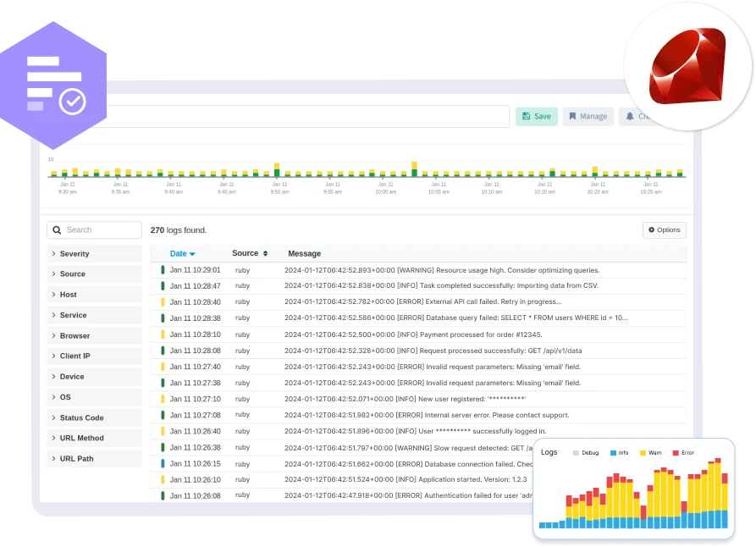Expand the Status Code filter
The width and height of the screenshot is (756, 547).
click(x=95, y=417)
